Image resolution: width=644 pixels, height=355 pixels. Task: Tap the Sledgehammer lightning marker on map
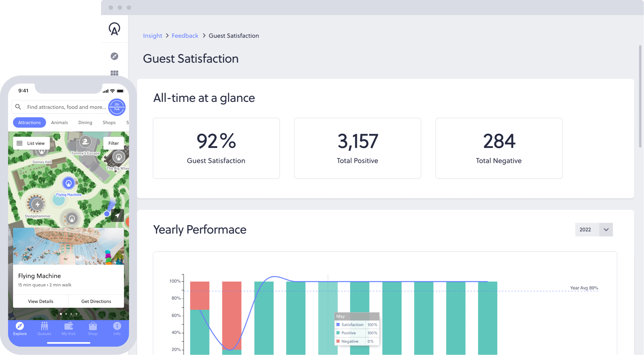pos(37,204)
